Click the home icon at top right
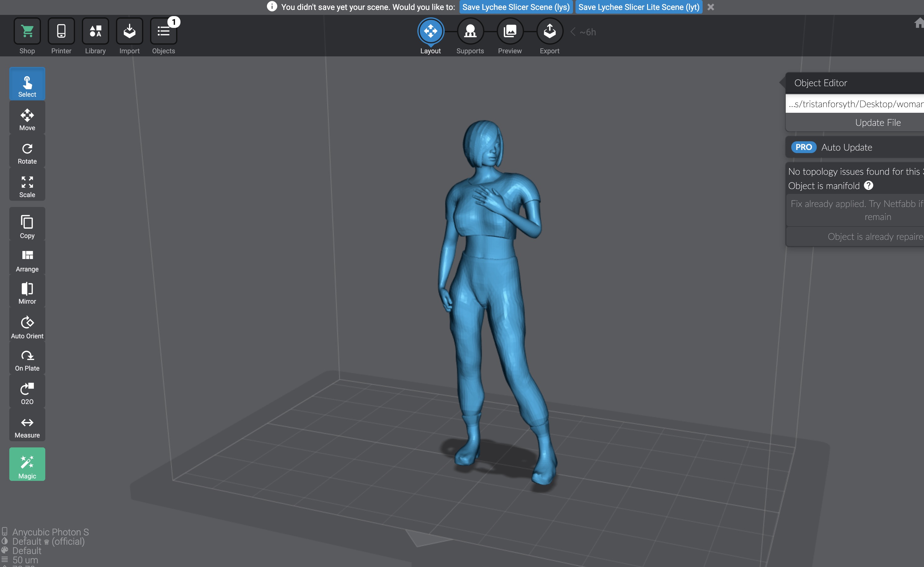Image resolution: width=924 pixels, height=567 pixels. pyautogui.click(x=919, y=23)
